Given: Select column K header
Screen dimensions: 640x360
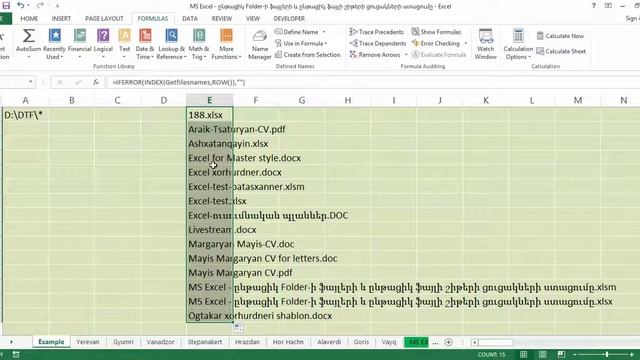Looking at the screenshot, I should click(x=486, y=100).
